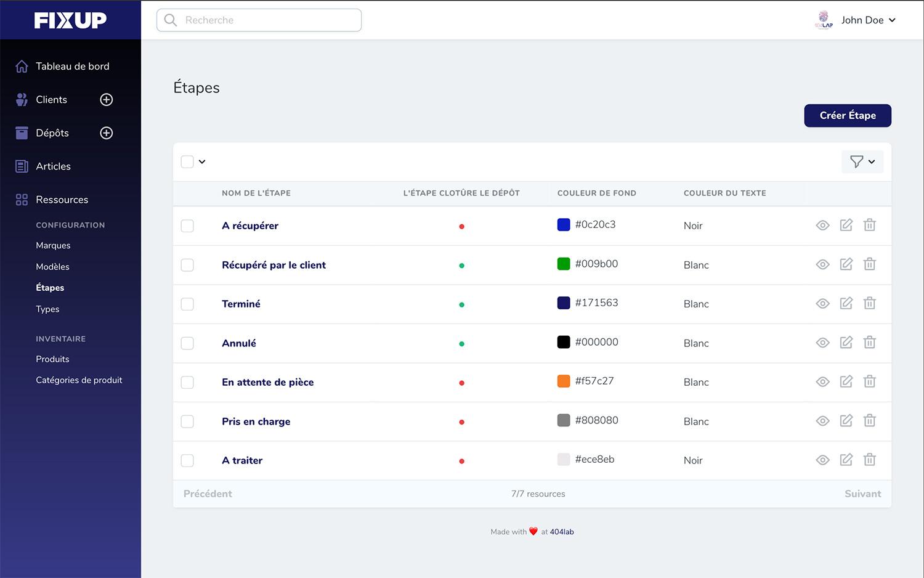
Task: Open the A récupérer step link
Action: (250, 226)
